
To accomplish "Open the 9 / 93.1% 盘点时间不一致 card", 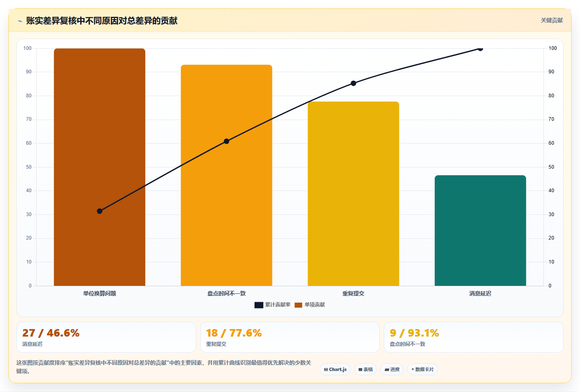I will click(x=474, y=337).
